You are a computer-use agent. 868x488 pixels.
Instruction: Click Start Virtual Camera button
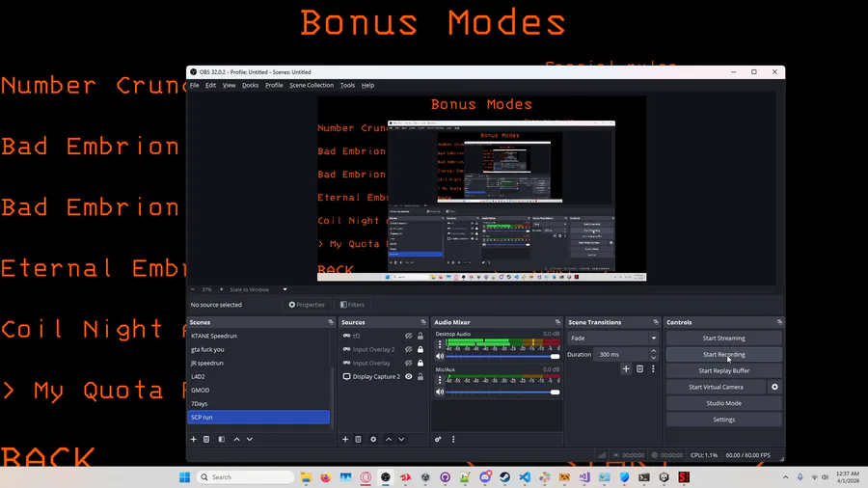[x=716, y=388]
